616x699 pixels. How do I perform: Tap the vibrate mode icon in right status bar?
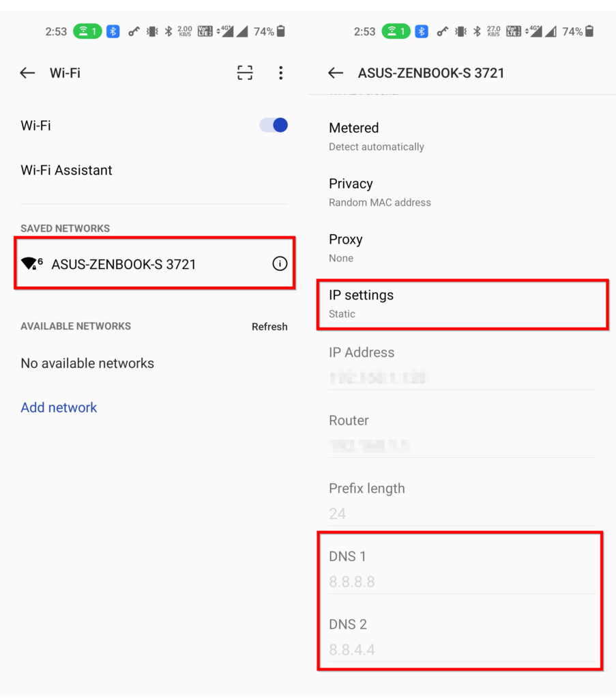460,31
